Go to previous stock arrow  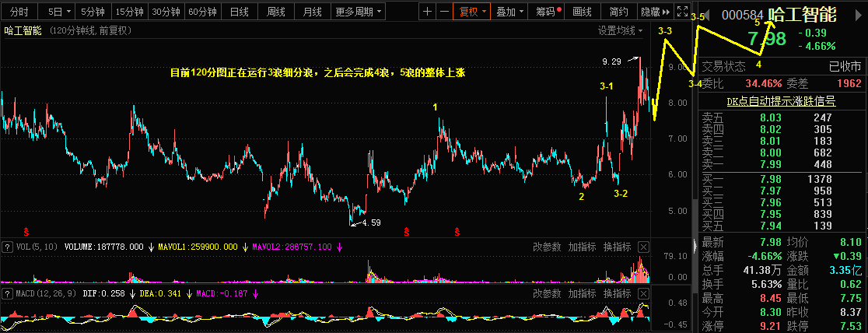[705, 15]
